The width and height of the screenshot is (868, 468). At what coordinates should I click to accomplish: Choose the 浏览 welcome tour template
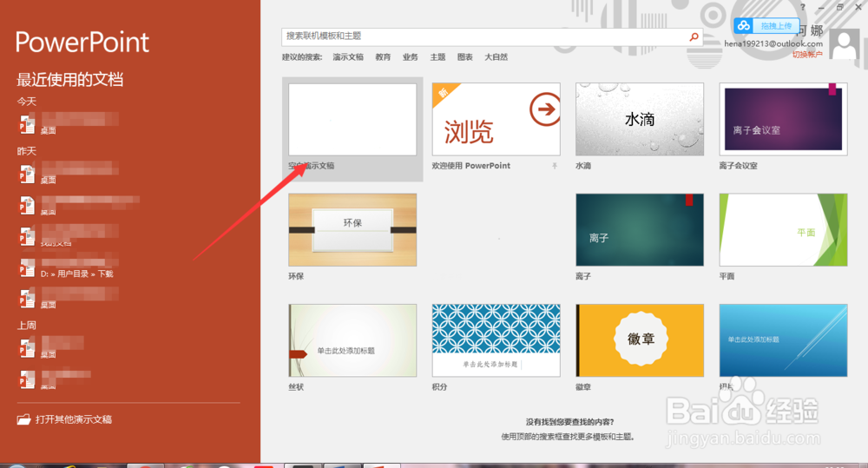click(496, 120)
